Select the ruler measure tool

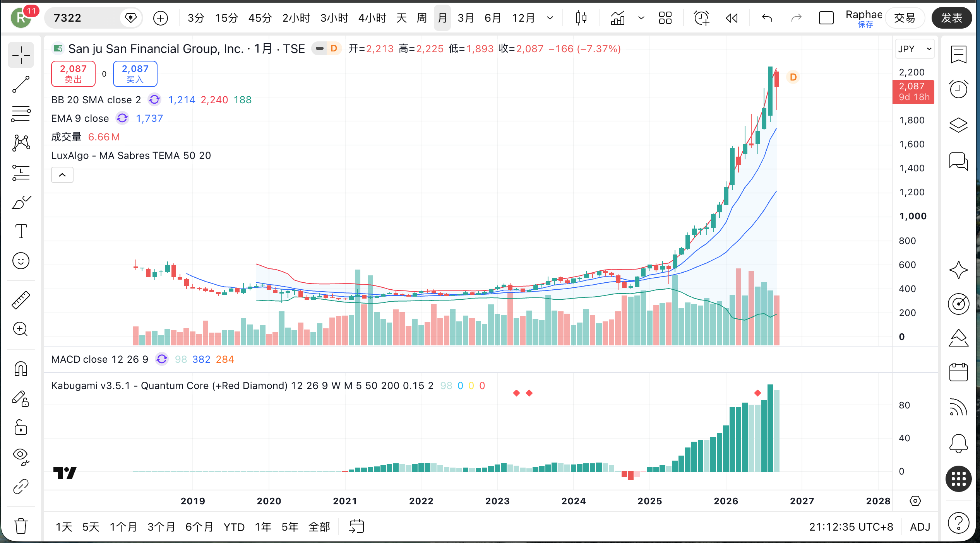(x=21, y=300)
